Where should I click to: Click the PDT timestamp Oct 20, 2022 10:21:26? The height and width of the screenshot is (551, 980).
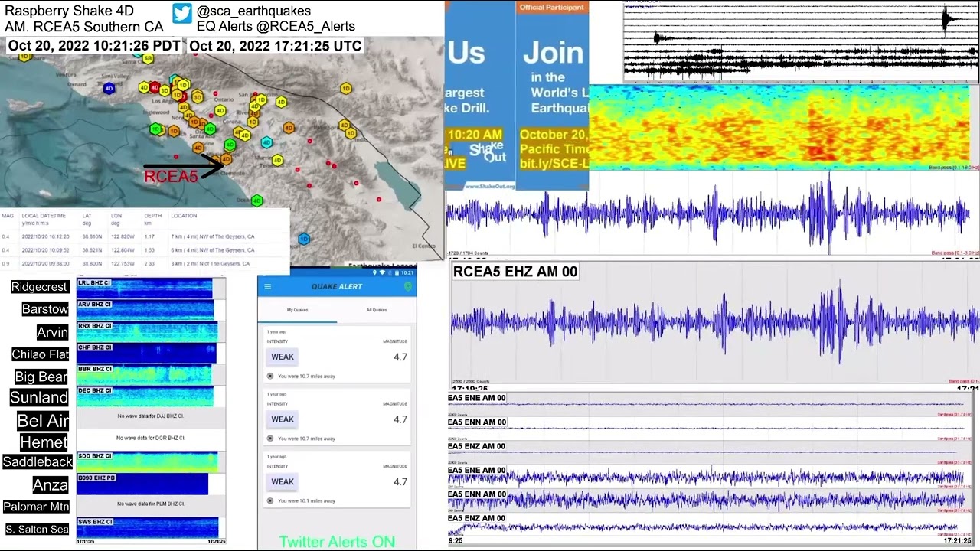tap(94, 46)
